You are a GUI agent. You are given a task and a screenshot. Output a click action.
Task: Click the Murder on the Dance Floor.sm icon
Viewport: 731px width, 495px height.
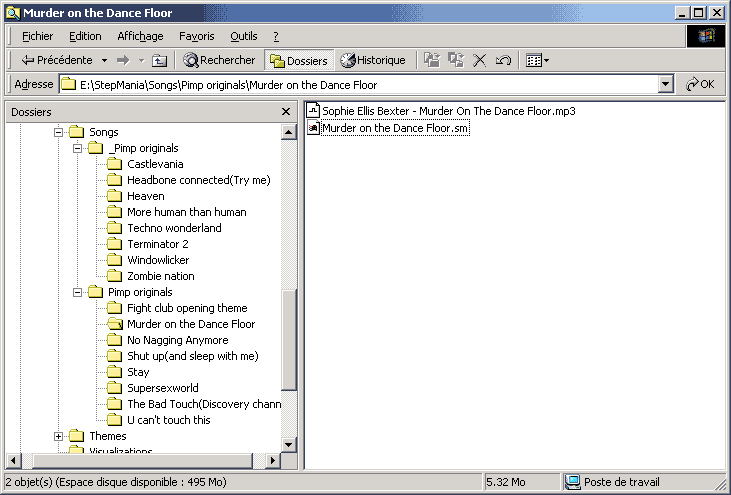(x=313, y=128)
